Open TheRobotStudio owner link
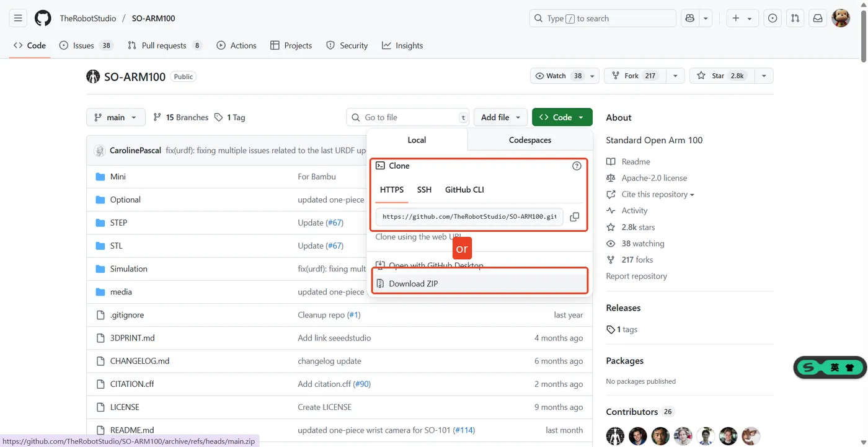The height and width of the screenshot is (447, 868). point(88,18)
